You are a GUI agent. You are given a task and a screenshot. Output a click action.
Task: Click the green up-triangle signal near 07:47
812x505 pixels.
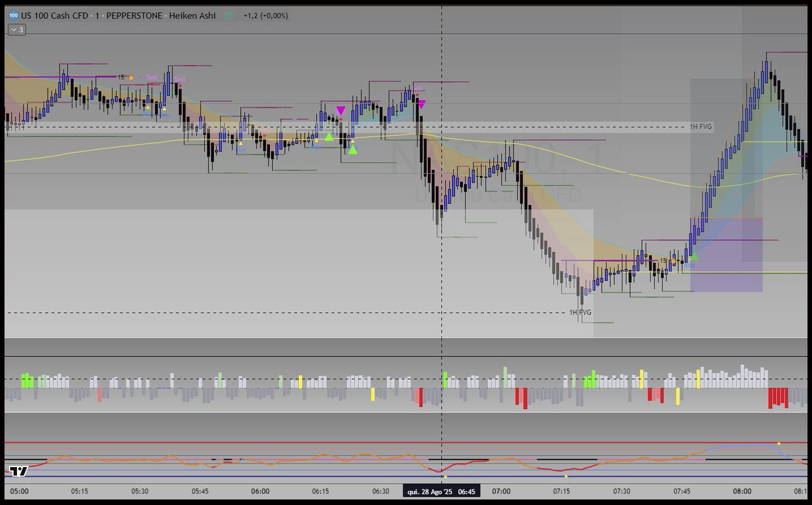click(693, 257)
